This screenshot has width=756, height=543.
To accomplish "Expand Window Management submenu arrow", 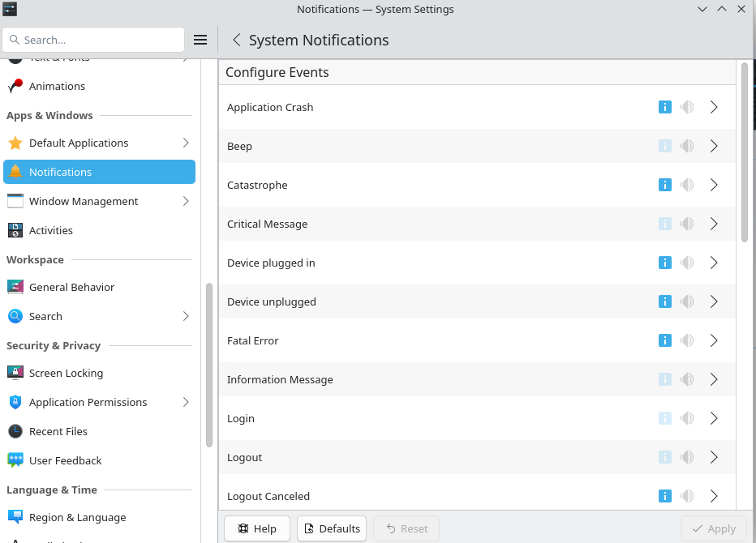I will pyautogui.click(x=186, y=201).
